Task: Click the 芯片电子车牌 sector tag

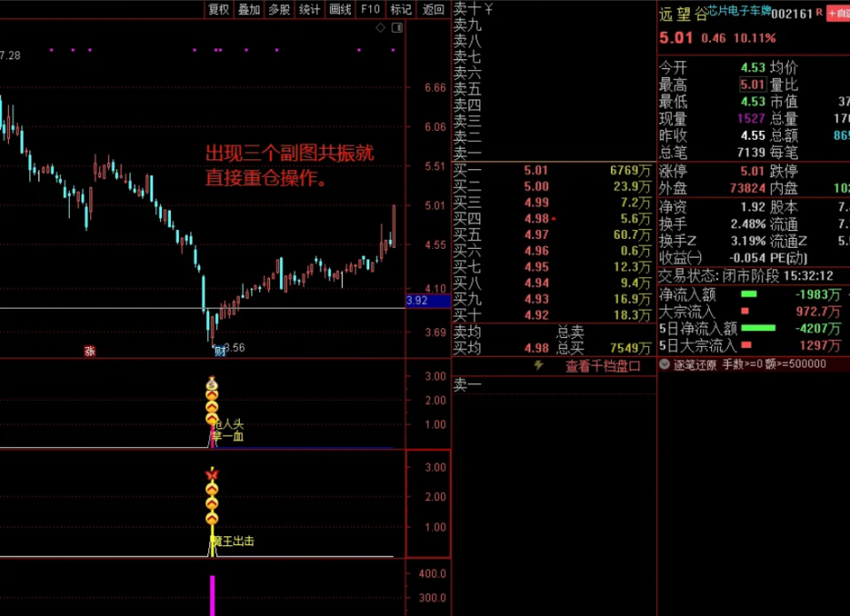Action: pyautogui.click(x=739, y=11)
